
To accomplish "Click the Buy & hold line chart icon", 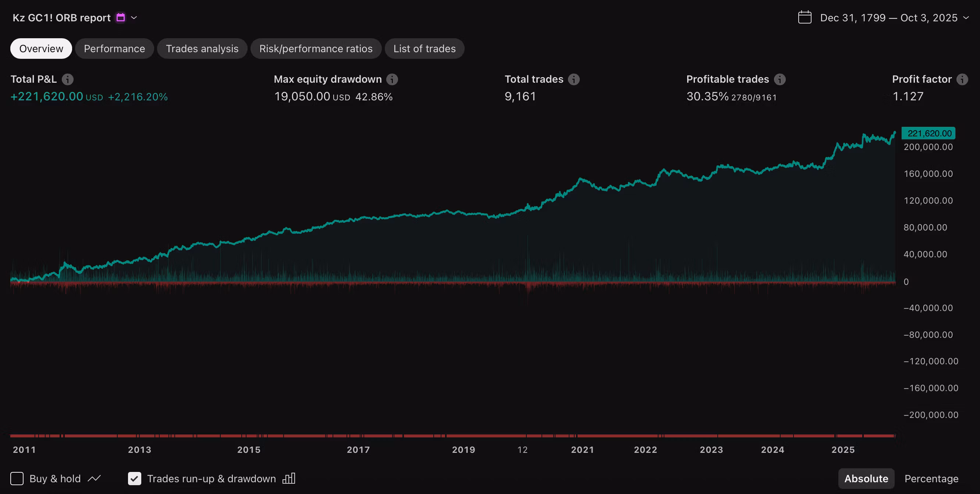I will 94,479.
